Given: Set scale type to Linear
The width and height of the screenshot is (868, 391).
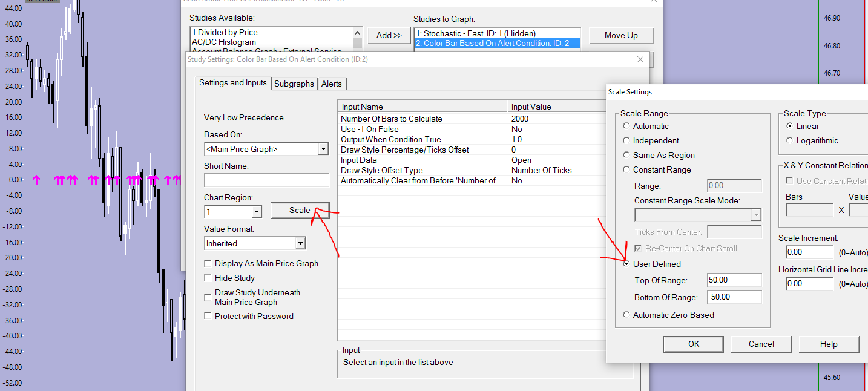Looking at the screenshot, I should click(x=789, y=126).
